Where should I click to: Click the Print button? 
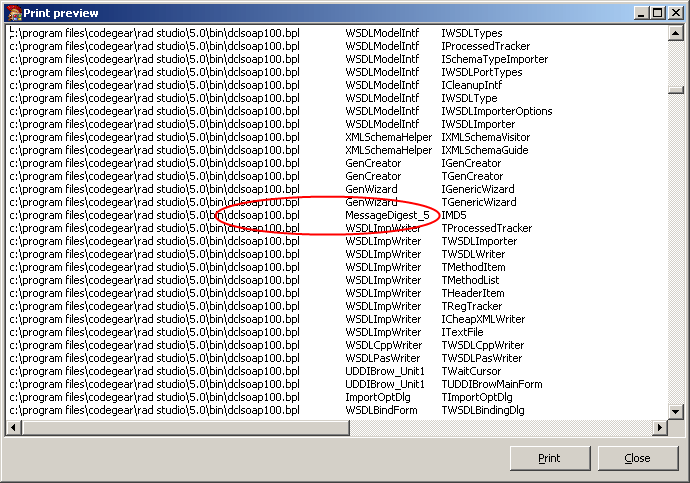point(550,458)
